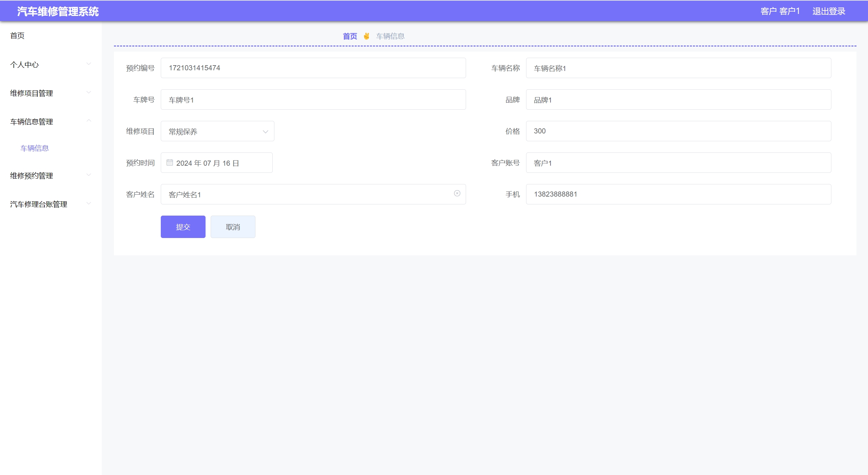Go to 首页 via breadcrumb link
The height and width of the screenshot is (475, 868).
[x=350, y=36]
